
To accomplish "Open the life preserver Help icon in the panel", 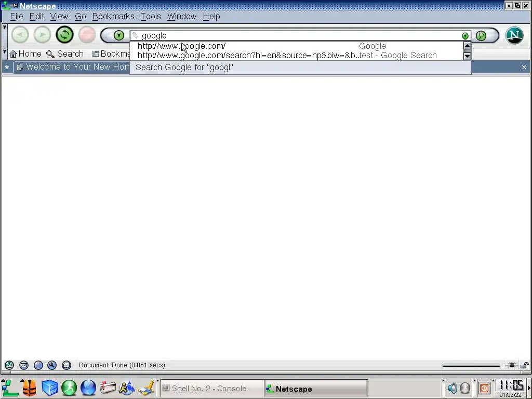I will pyautogui.click(x=30, y=388).
